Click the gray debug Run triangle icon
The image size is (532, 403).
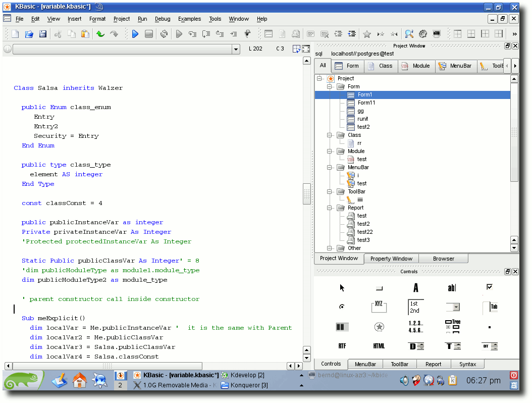(179, 34)
